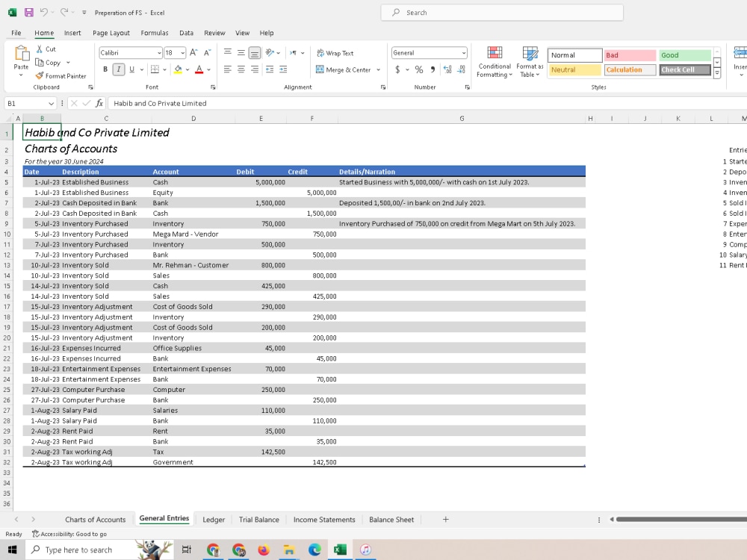Image resolution: width=747 pixels, height=560 pixels.
Task: Open Font settings dialog launcher
Action: pyautogui.click(x=213, y=87)
